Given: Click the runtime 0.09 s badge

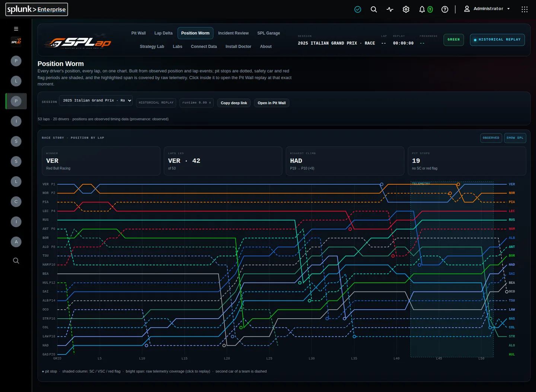Looking at the screenshot, I should pos(197,103).
